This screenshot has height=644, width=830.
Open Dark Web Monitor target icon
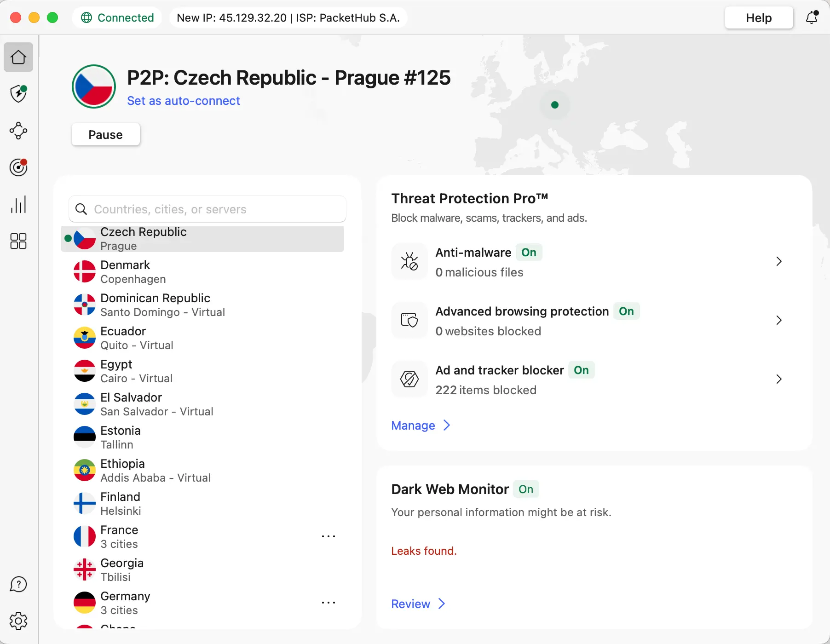(18, 167)
